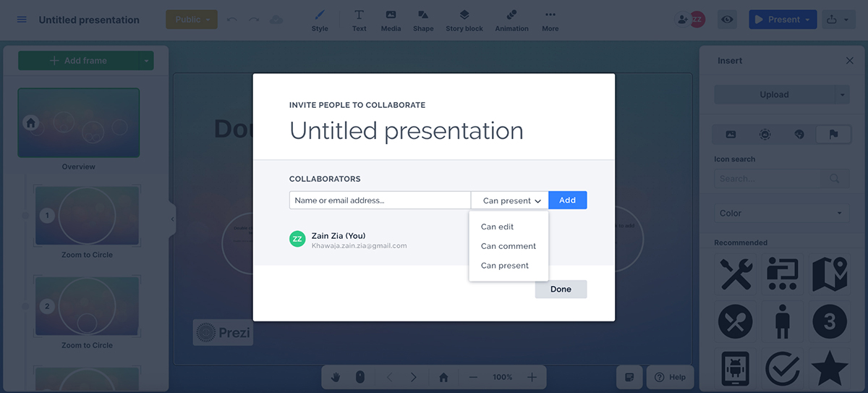This screenshot has width=868, height=393.
Task: Open the Animation tool
Action: (x=512, y=20)
